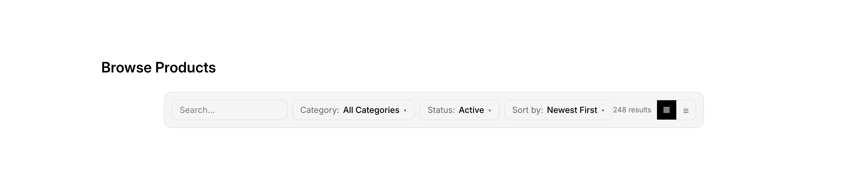Image resolution: width=868 pixels, height=186 pixels.
Task: Open the Status filter dropdown
Action: click(x=459, y=110)
